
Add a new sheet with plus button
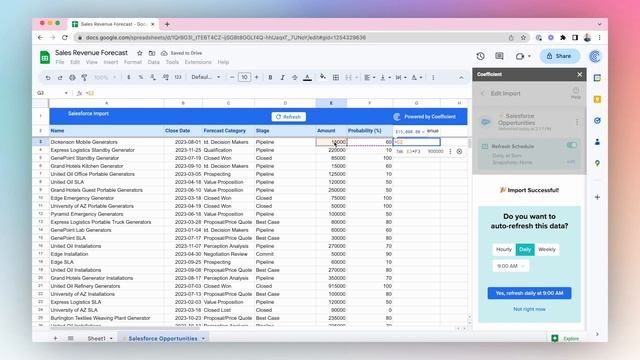(x=56, y=338)
